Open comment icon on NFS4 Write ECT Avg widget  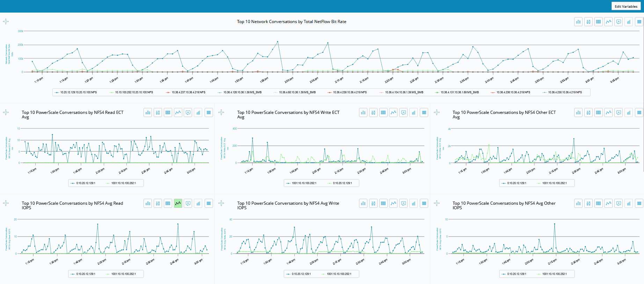404,112
